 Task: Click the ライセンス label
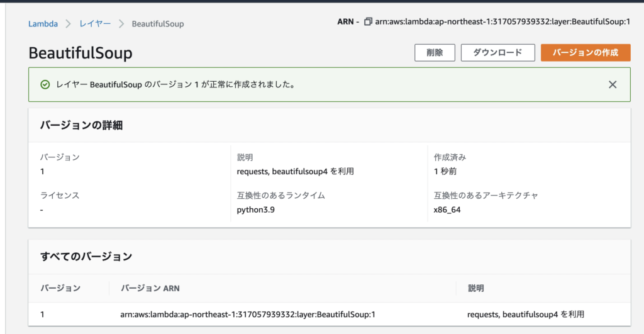60,196
